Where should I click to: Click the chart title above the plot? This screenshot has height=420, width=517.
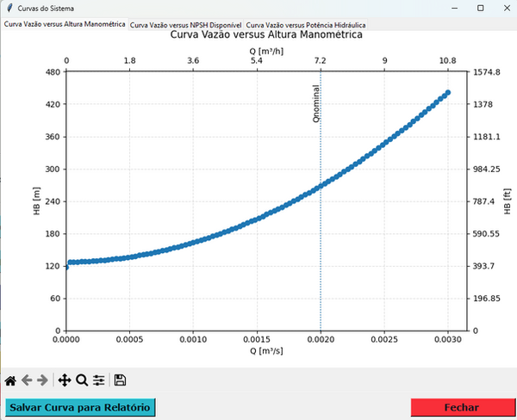pyautogui.click(x=266, y=34)
